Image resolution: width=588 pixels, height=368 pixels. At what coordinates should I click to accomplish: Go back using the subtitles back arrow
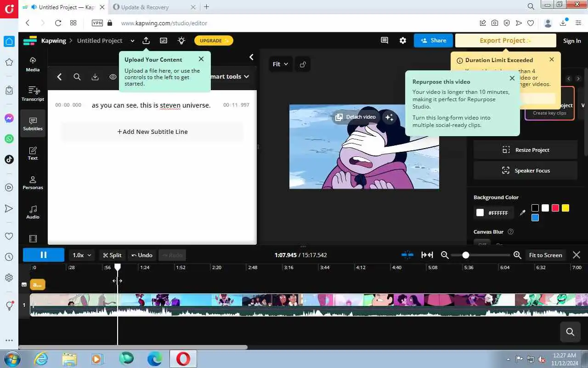pos(59,77)
